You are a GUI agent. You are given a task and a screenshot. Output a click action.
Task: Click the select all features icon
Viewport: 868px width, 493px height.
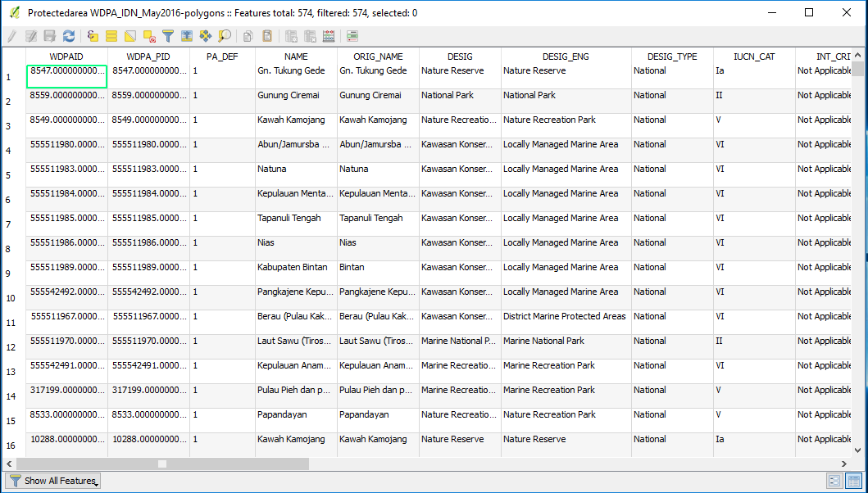[x=111, y=37]
